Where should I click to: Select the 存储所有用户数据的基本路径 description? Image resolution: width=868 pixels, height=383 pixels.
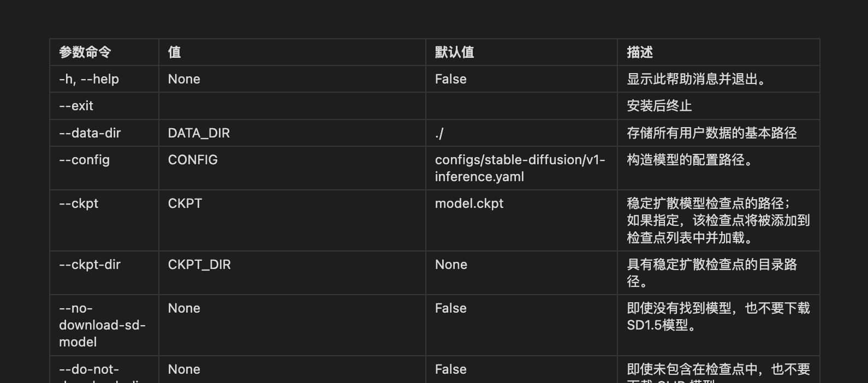(711, 133)
